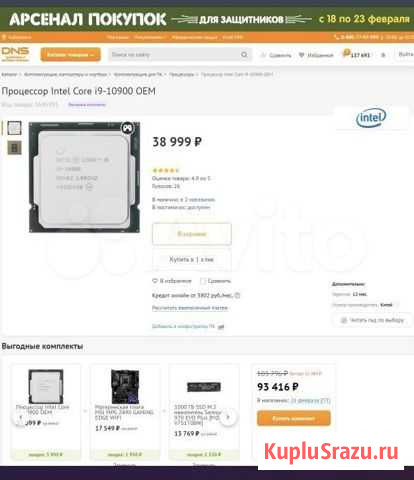Click the yellow star rating
Image resolution: width=414 pixels, height=480 pixels.
pyautogui.click(x=166, y=170)
